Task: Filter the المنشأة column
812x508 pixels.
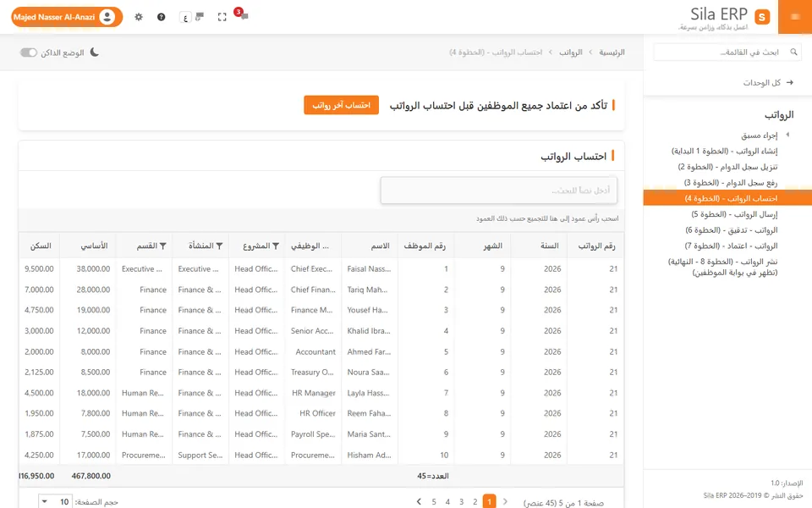Action: (219, 246)
